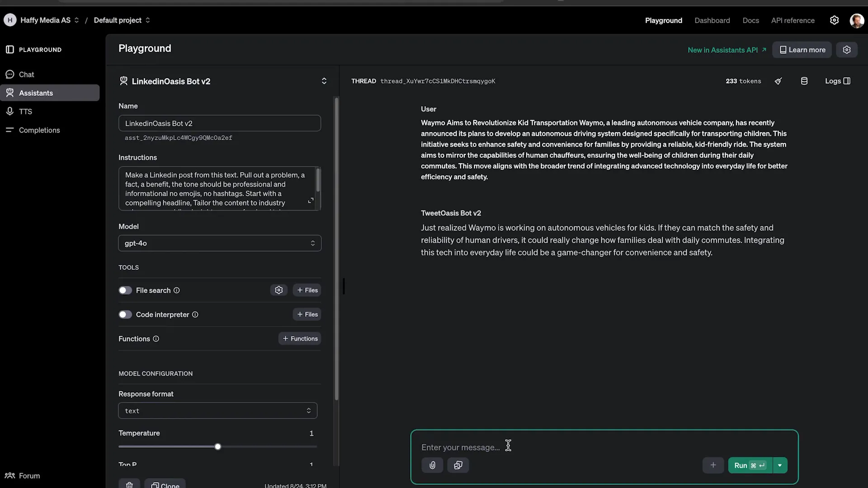Open the thread storage database icon

[x=804, y=81]
